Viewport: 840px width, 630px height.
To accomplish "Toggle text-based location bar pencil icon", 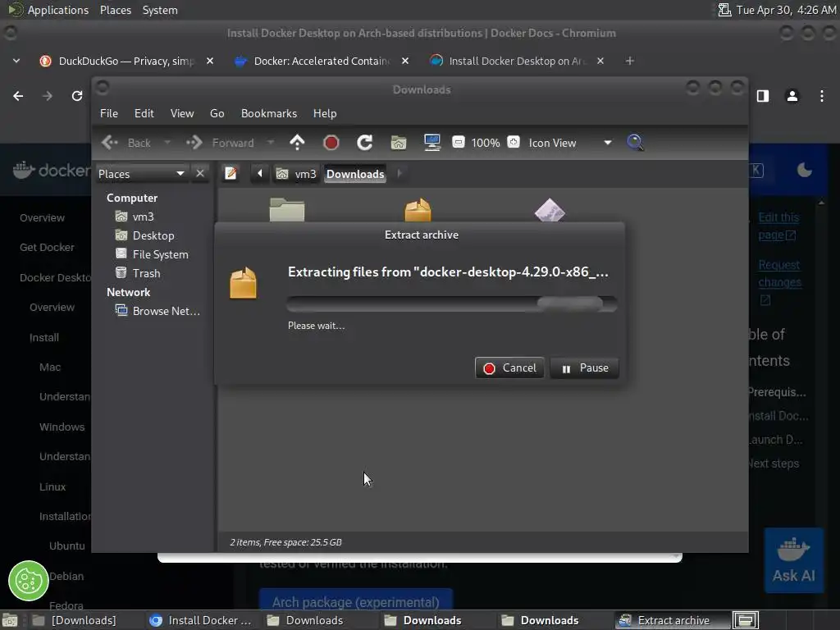I will (x=231, y=174).
